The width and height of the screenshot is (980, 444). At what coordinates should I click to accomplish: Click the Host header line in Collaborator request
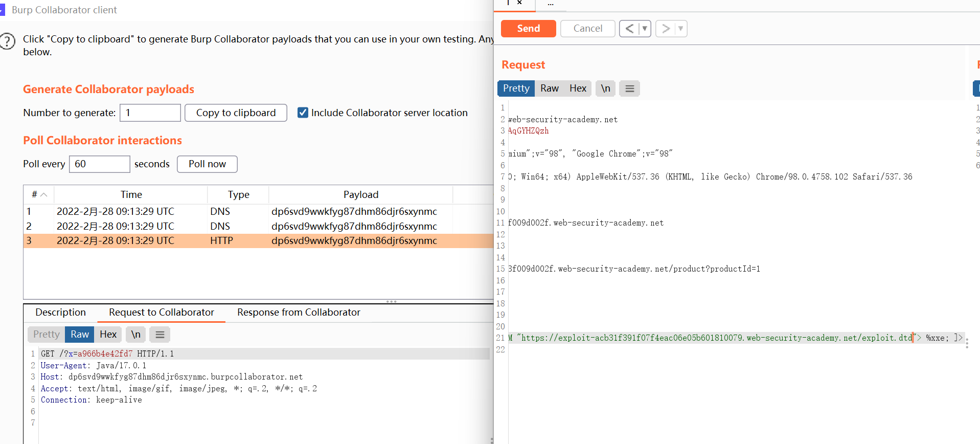pyautogui.click(x=172, y=377)
